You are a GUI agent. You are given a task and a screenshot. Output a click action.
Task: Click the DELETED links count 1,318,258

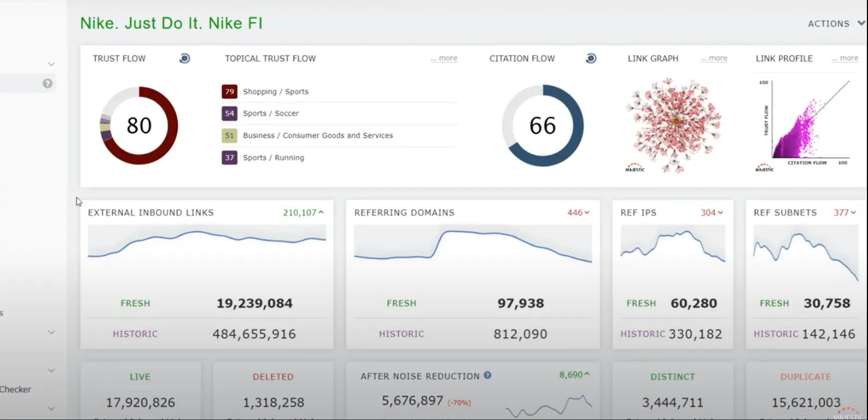[x=274, y=403]
